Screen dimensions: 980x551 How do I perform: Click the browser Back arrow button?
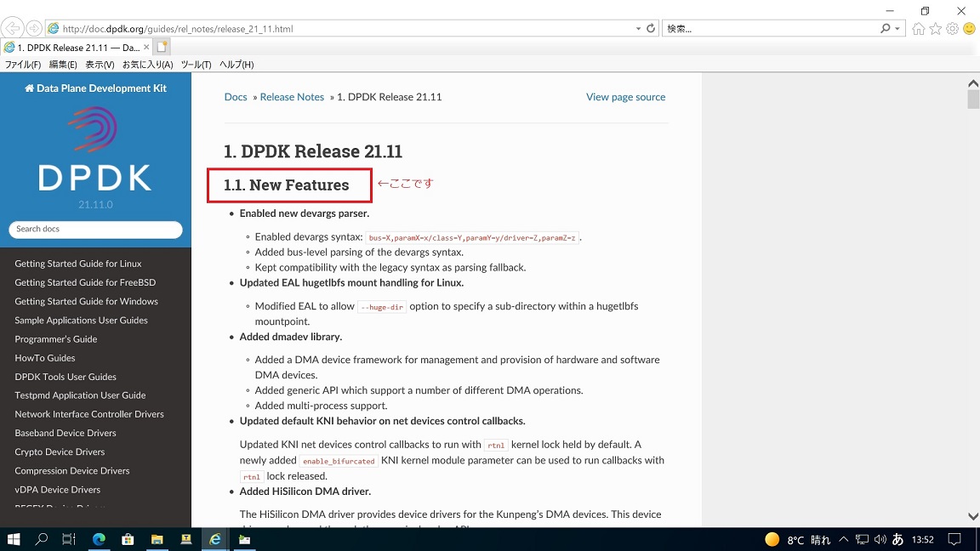(12, 28)
